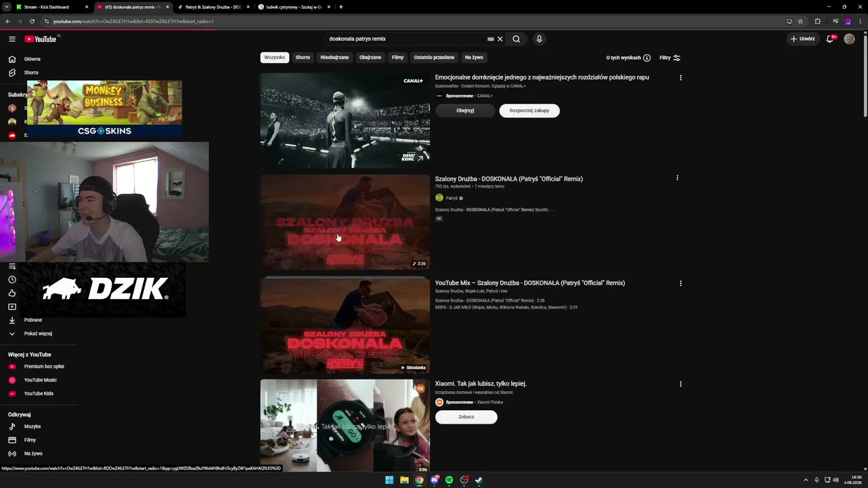The width and height of the screenshot is (868, 488).
Task: Click the browser address bar URL
Action: (134, 21)
